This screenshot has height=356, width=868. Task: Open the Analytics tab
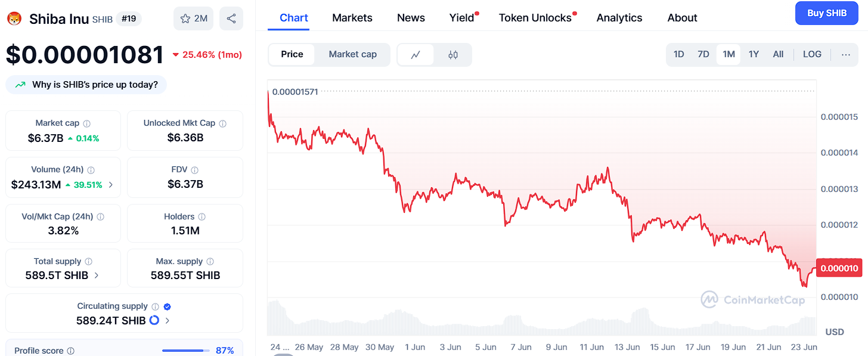pos(619,18)
